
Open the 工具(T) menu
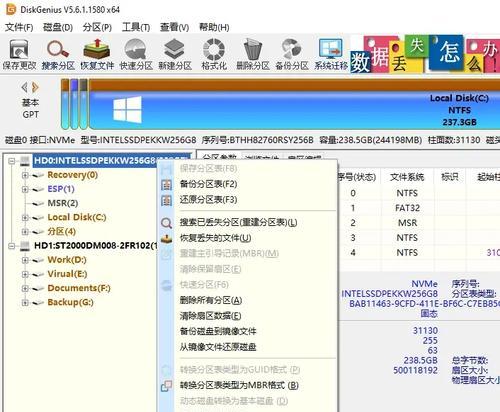click(x=136, y=27)
